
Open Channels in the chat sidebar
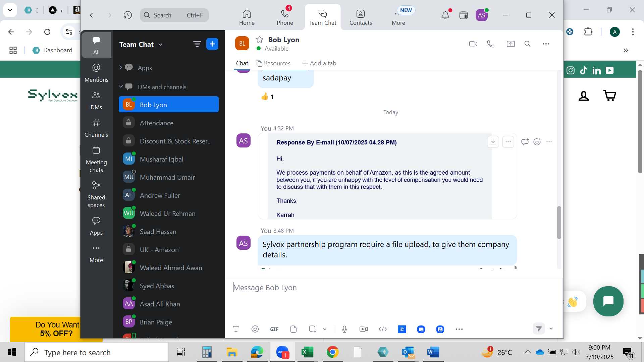tap(96, 128)
